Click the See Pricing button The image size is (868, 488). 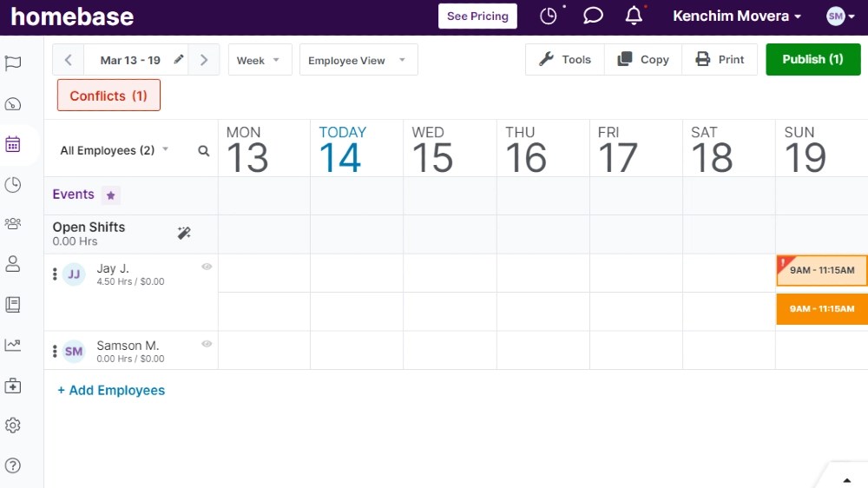[x=477, y=16]
